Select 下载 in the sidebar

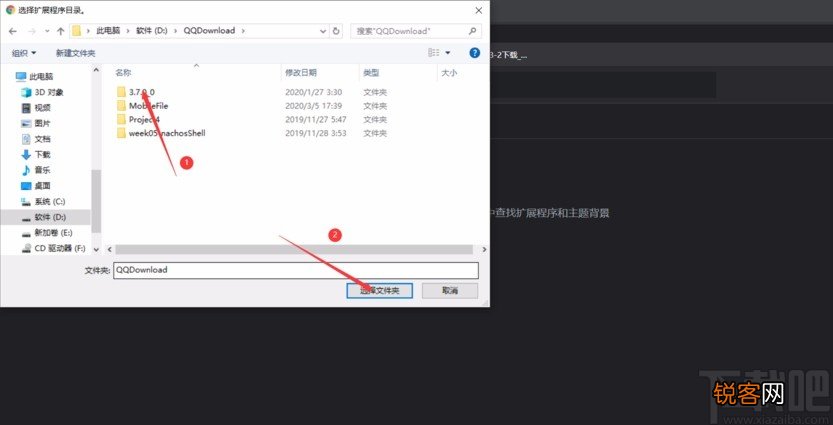point(42,155)
